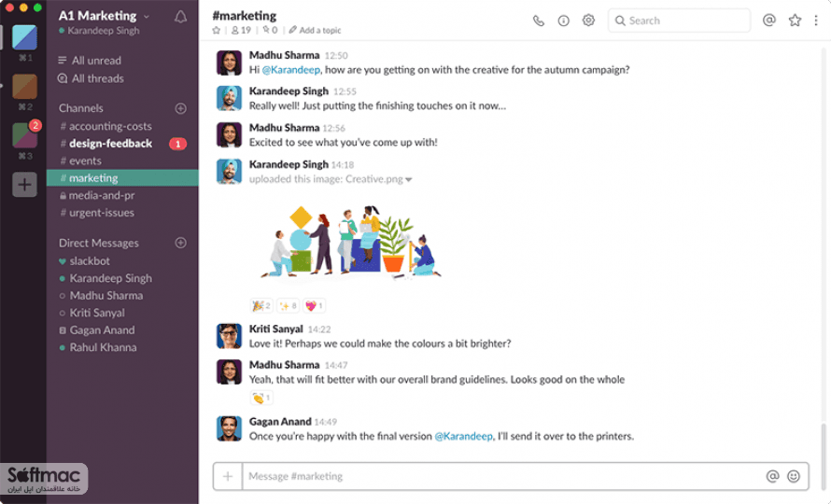Open direct message with Gagan Anand
Screen dimensions: 831x504
[x=122, y=330]
